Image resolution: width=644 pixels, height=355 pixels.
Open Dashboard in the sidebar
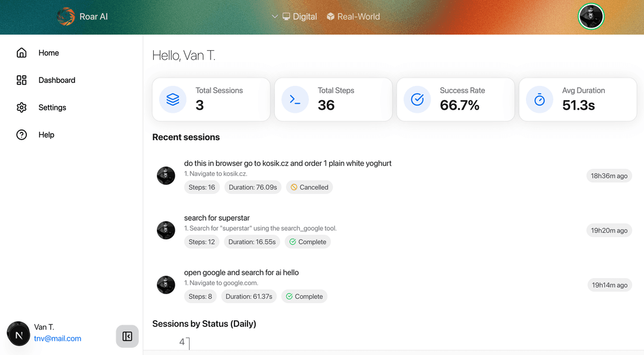coord(57,80)
